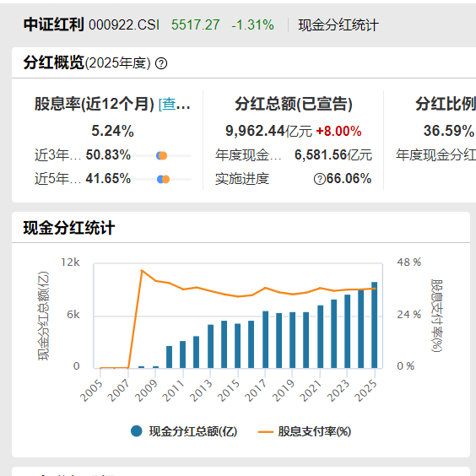This screenshot has width=476, height=476.
Task: Click the 2022 dividend bar in chart
Action: pos(333,333)
